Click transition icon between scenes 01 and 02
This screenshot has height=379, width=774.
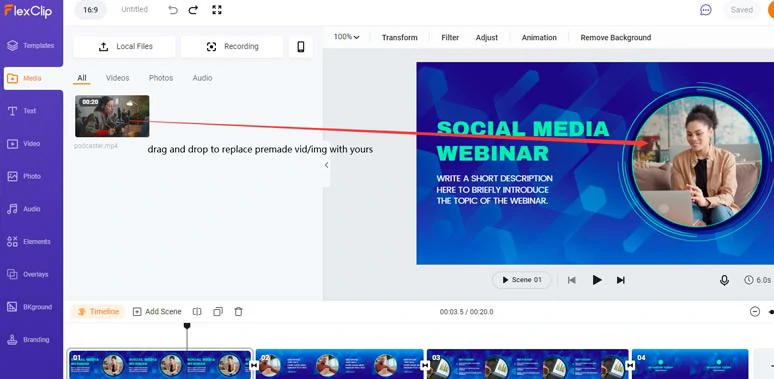coord(254,365)
